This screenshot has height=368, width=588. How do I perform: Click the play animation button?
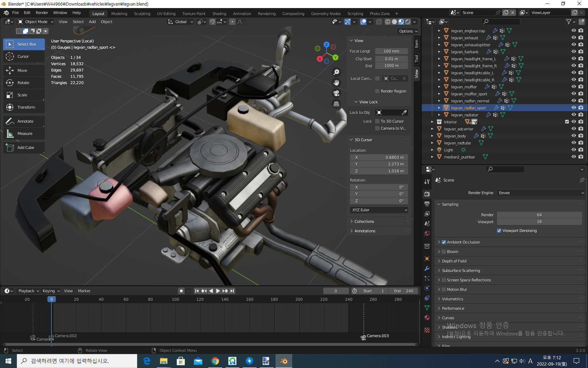point(218,291)
